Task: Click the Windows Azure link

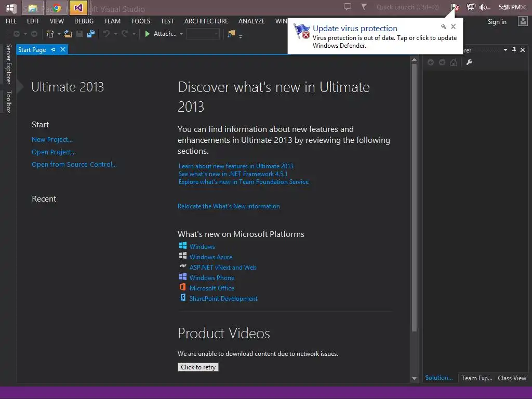Action: click(211, 257)
